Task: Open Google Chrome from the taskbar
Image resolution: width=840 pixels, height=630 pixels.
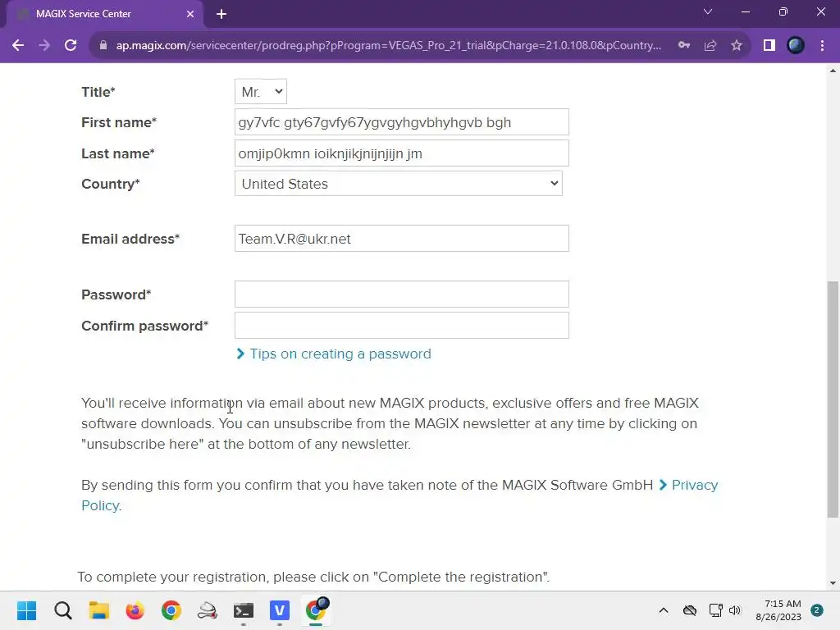Action: (x=171, y=610)
